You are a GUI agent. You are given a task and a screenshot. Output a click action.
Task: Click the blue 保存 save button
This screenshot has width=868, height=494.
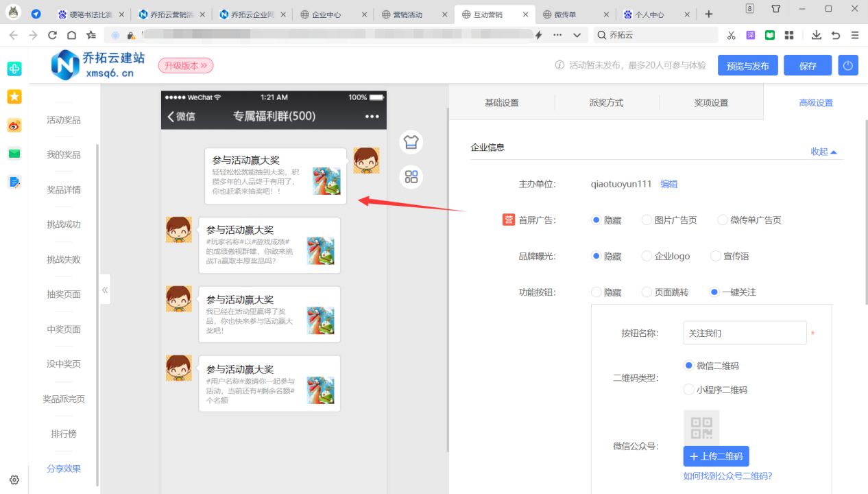[807, 65]
